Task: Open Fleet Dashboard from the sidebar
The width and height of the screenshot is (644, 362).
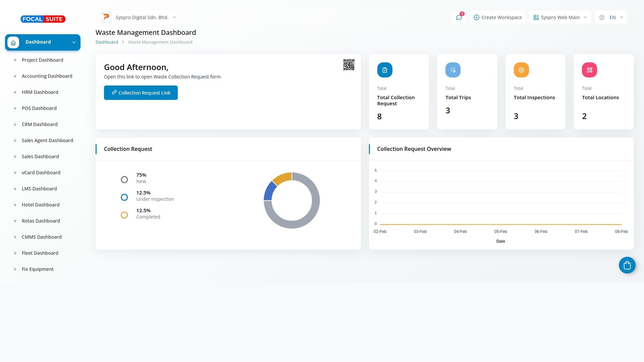Action: click(40, 253)
